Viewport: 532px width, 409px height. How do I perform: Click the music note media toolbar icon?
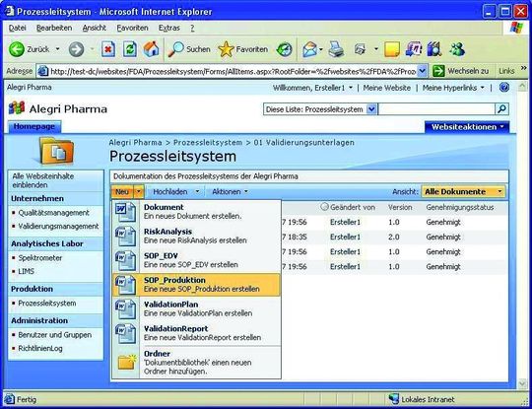tap(414, 49)
